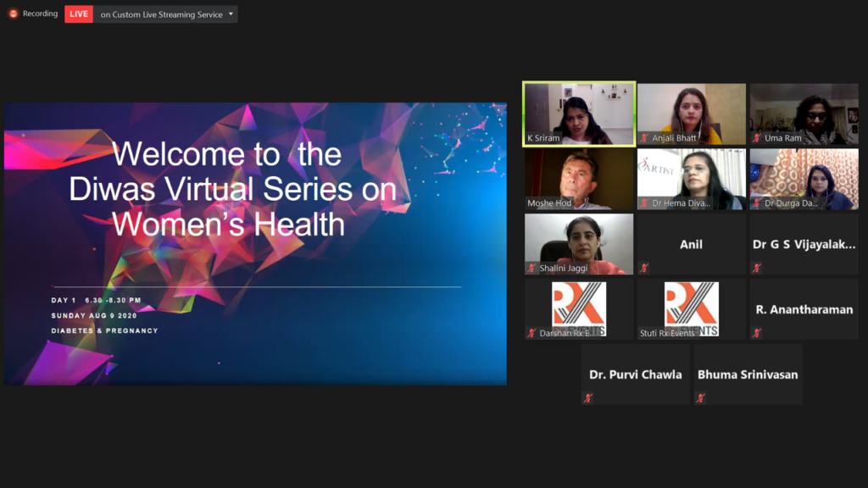Click the red LIVE badge
Viewport: 868px width, 488px height.
(79, 14)
